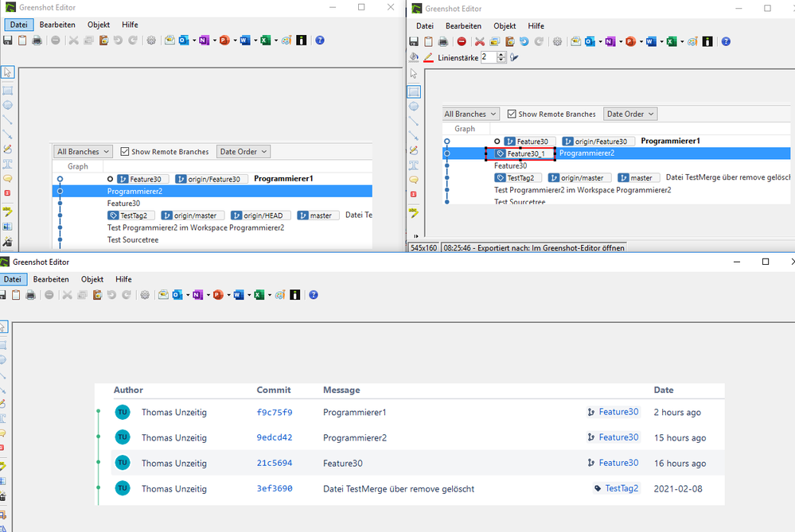Open Date Order dropdown in top-right window
This screenshot has height=532, width=795.
coord(630,114)
